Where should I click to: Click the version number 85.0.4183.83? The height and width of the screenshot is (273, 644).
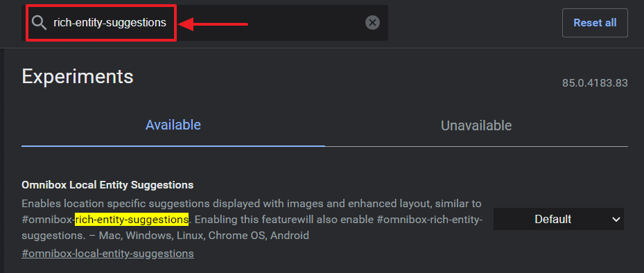pos(595,83)
